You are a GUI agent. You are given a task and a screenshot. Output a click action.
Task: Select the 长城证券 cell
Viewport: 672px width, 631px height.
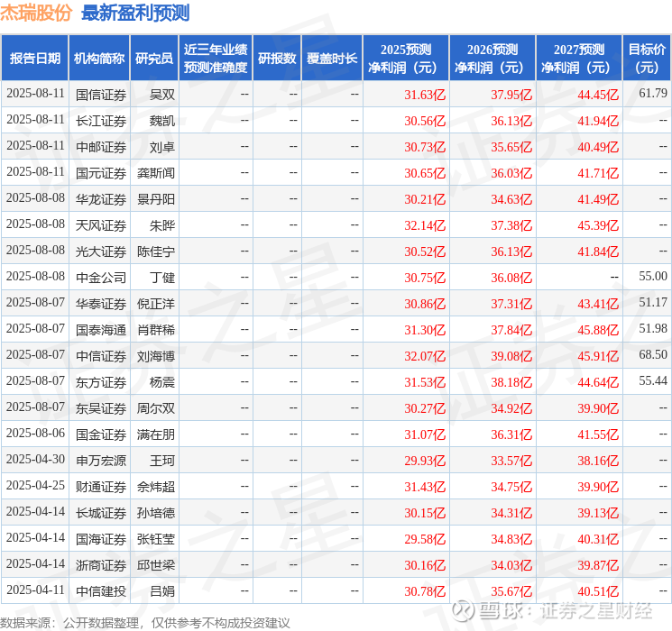click(101, 513)
